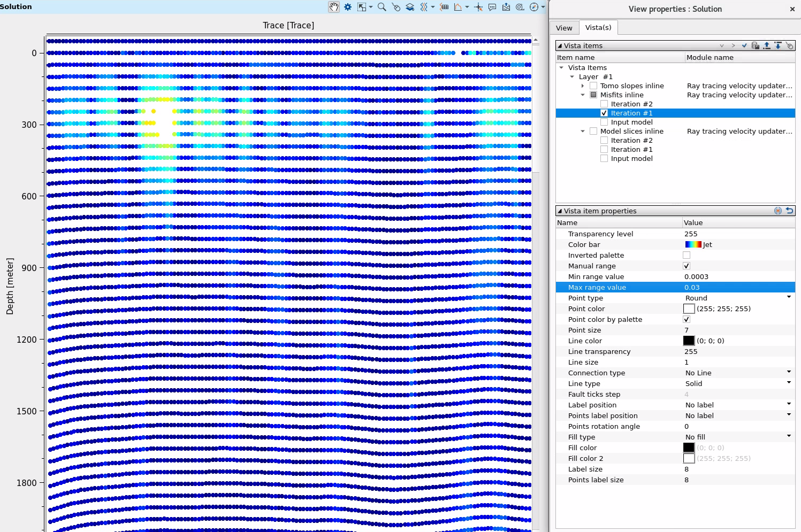
Task: Uncheck Iteration #1 under Misfits inline
Action: 604,113
